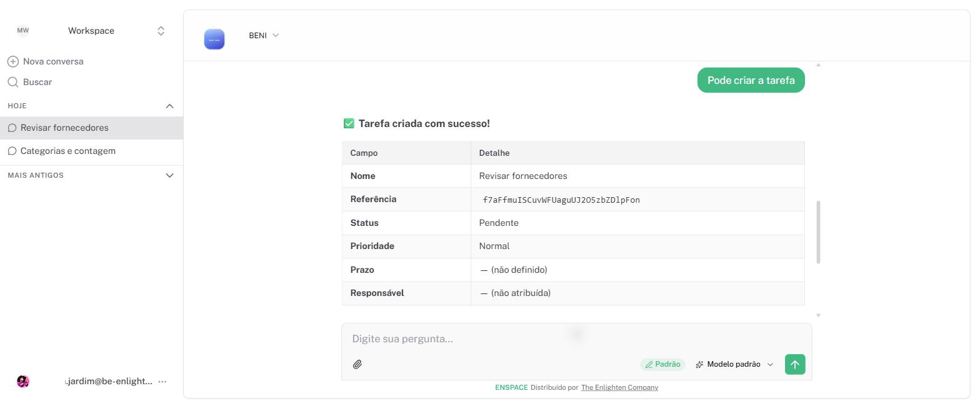Select the reference code f7aFfmuISCuvWFUaguUJ2O5zbZDlpFon
This screenshot has height=408, width=980.
coord(561,200)
